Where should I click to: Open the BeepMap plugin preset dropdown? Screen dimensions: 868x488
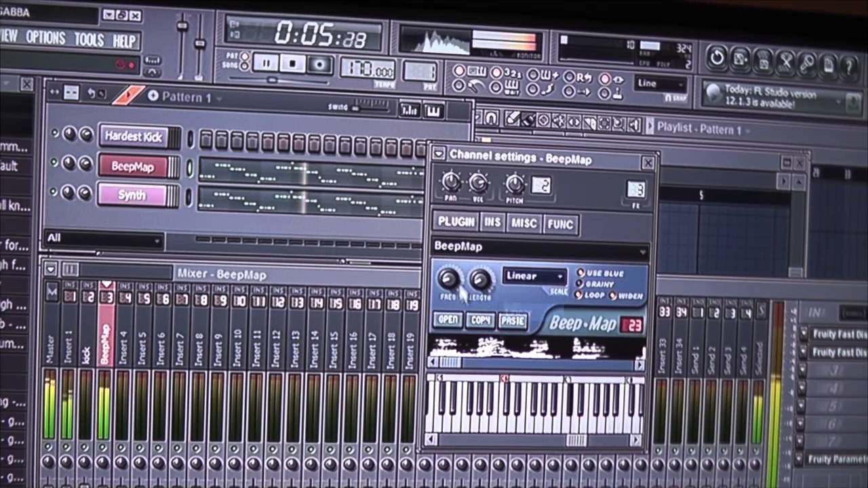click(x=540, y=248)
